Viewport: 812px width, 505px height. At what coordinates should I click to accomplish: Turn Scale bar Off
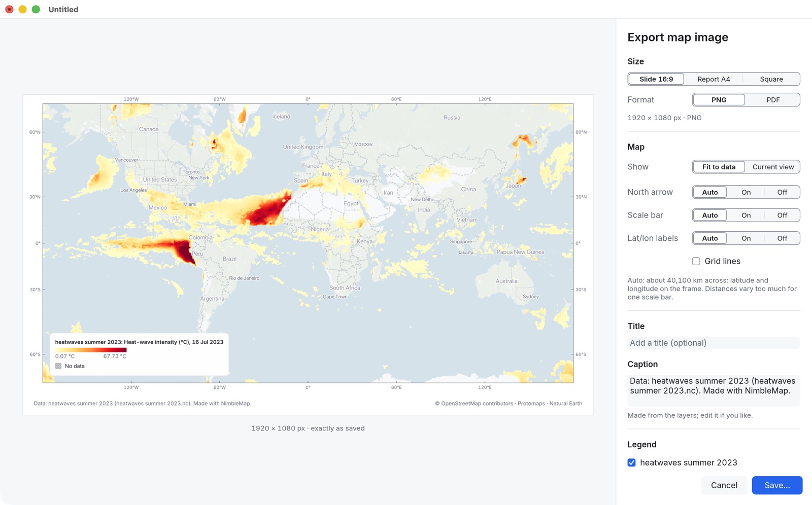(782, 215)
